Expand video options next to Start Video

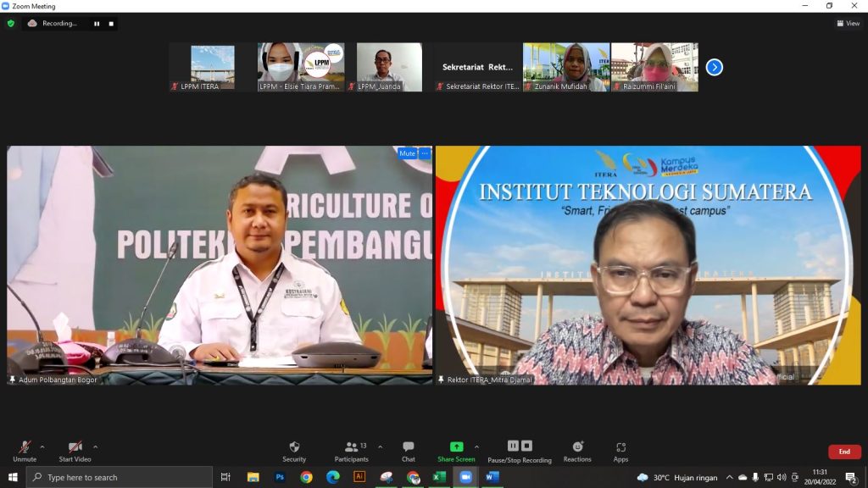95,446
